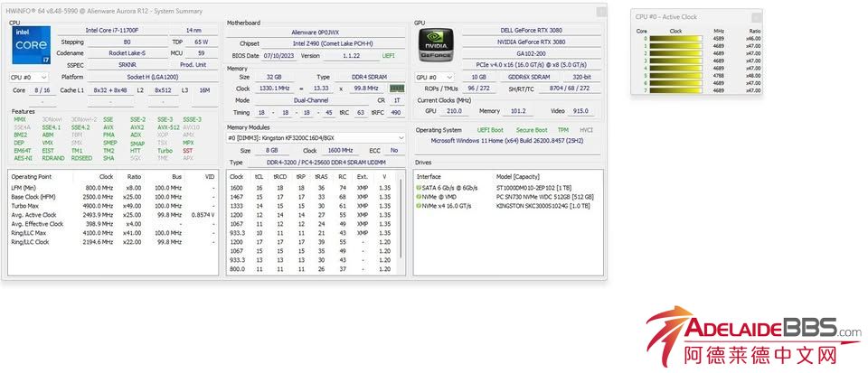
Task: Click the memory timings table scrollbar
Action: (x=401, y=219)
